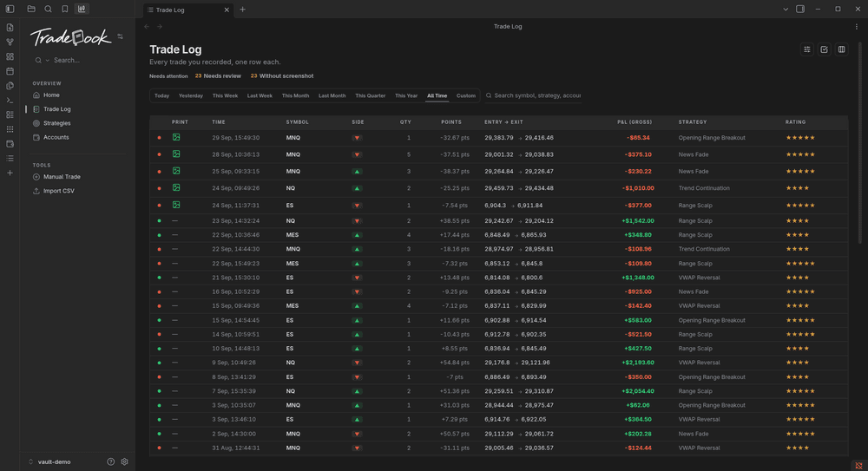The height and width of the screenshot is (471, 868).
Task: Open the command palette terminal icon
Action: pyautogui.click(x=10, y=100)
